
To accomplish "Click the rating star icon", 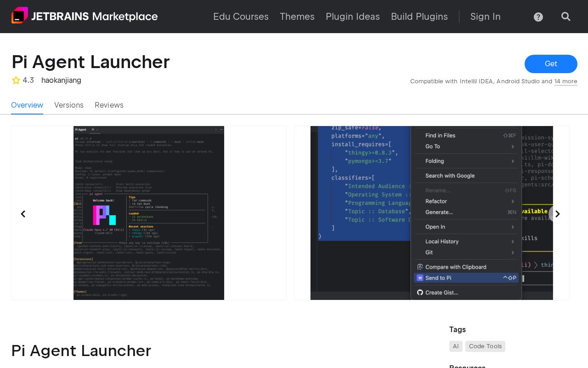I will pos(16,80).
